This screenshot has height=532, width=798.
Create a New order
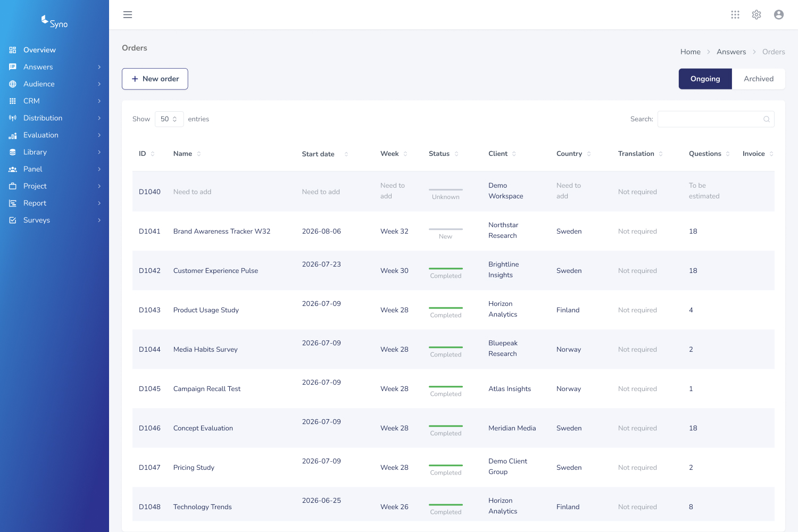155,79
